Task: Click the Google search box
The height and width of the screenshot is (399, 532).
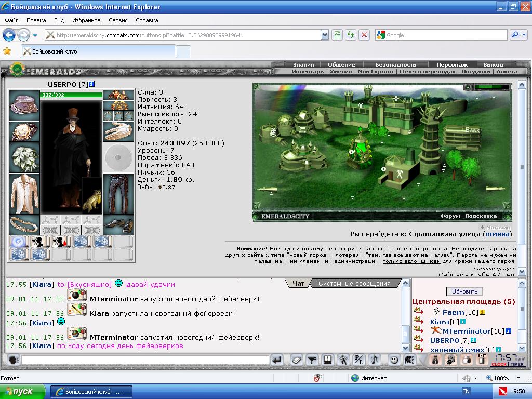Action: [x=441, y=35]
